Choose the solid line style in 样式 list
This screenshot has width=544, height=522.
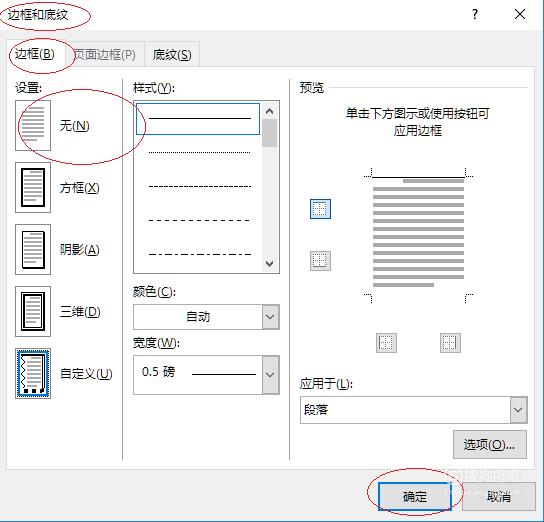(198, 119)
